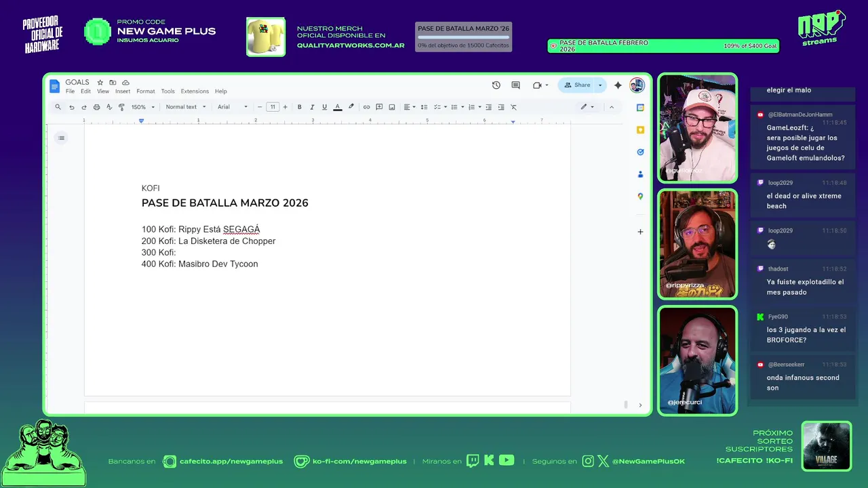
Task: Open the Google account avatar
Action: 637,85
